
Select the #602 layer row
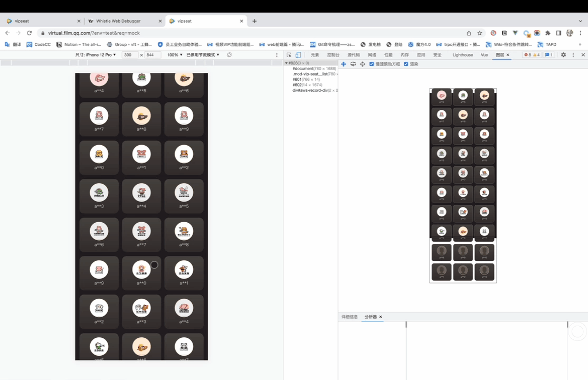307,85
